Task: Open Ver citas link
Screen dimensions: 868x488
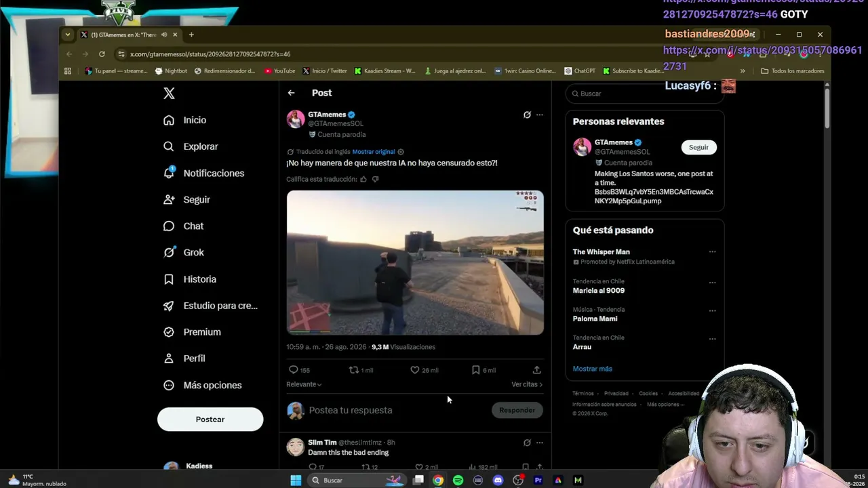Action: [x=527, y=384]
